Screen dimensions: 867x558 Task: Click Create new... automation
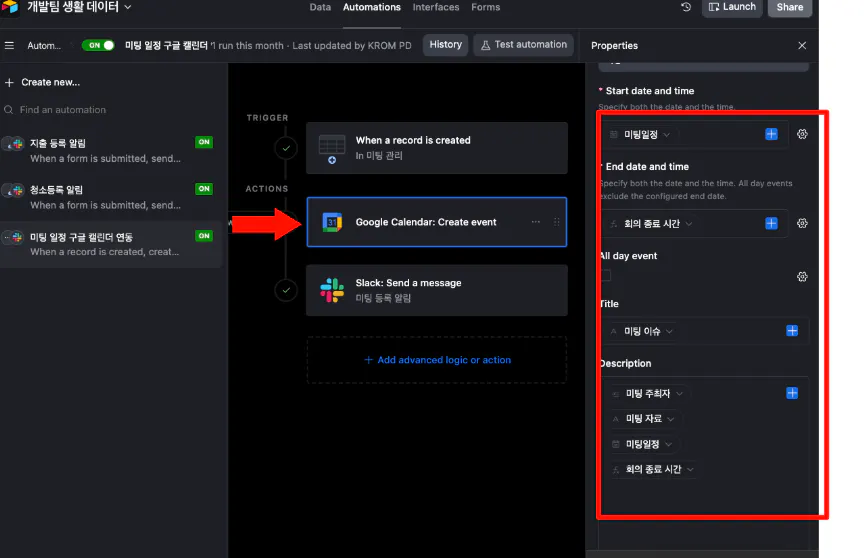(x=50, y=82)
